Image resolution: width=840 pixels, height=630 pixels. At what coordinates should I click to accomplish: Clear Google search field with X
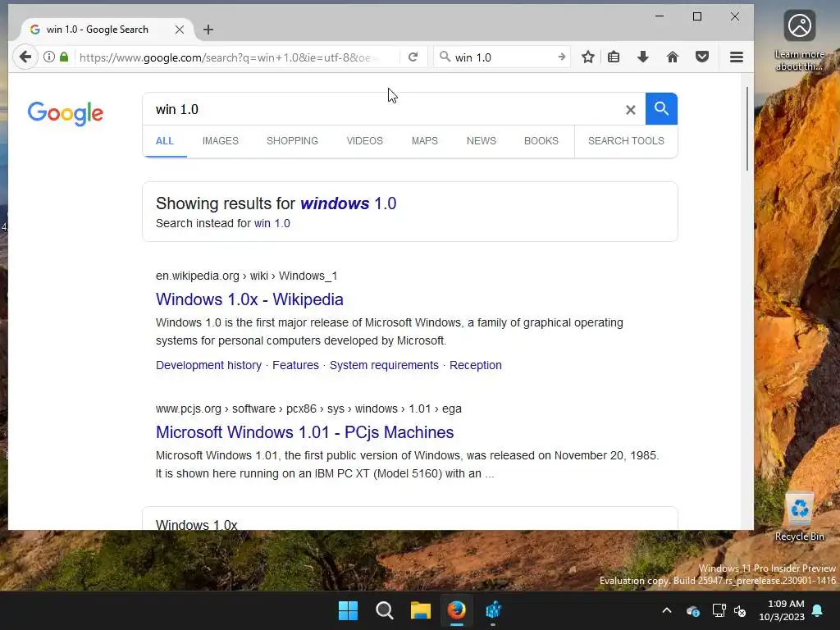[x=631, y=110]
